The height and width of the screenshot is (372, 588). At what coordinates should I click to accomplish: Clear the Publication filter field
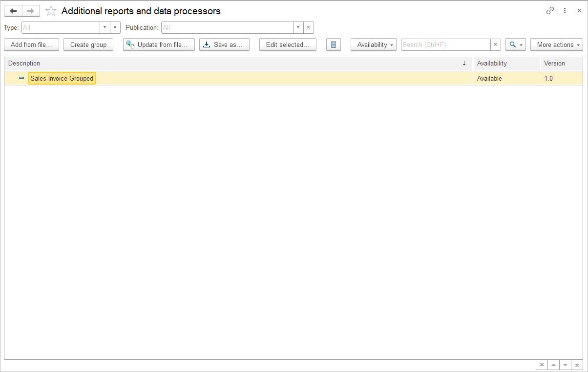pyautogui.click(x=309, y=27)
